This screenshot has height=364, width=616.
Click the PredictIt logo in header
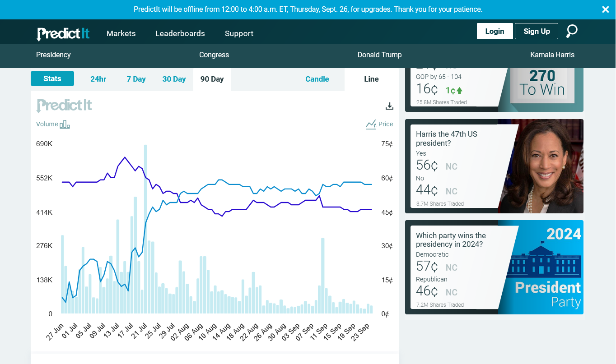point(63,34)
